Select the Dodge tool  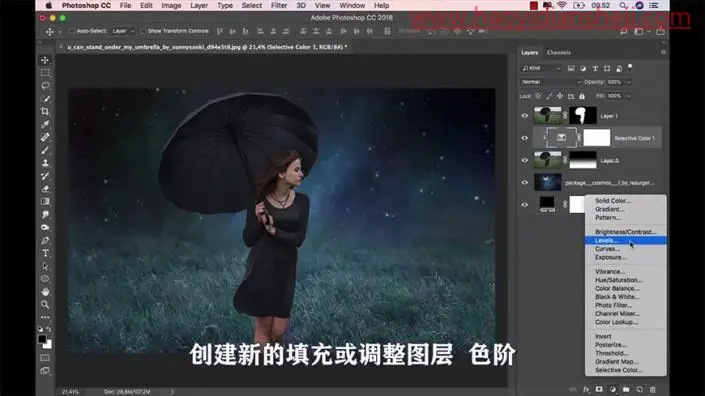pyautogui.click(x=45, y=227)
